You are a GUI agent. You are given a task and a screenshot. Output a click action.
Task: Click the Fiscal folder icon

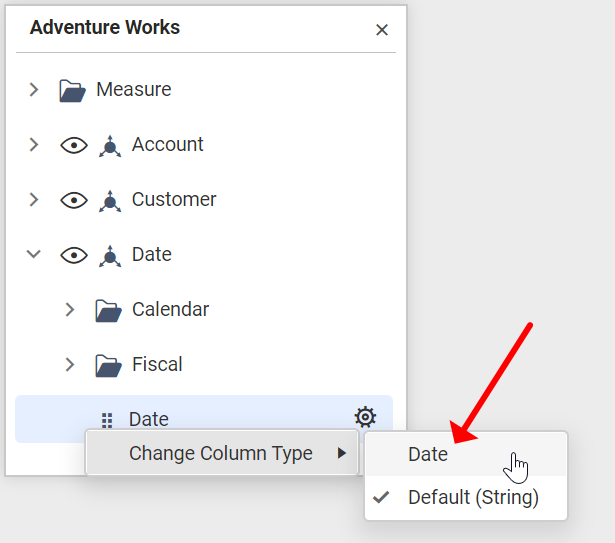pos(108,366)
